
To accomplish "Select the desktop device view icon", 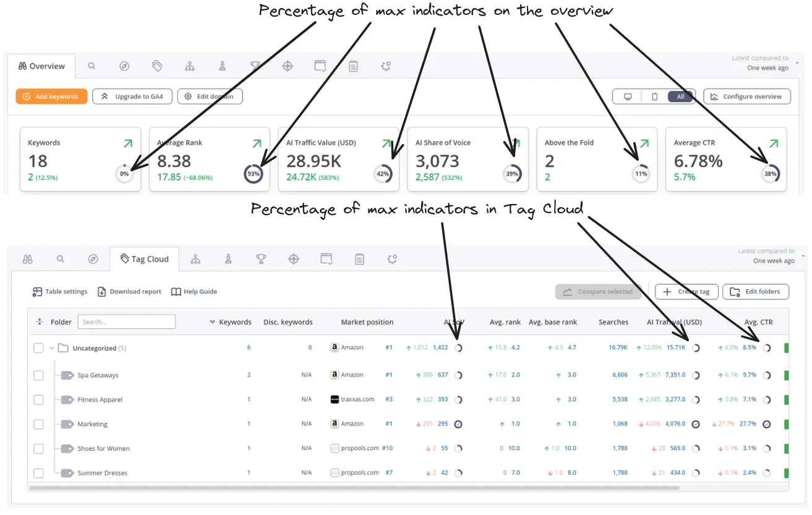I will point(628,96).
